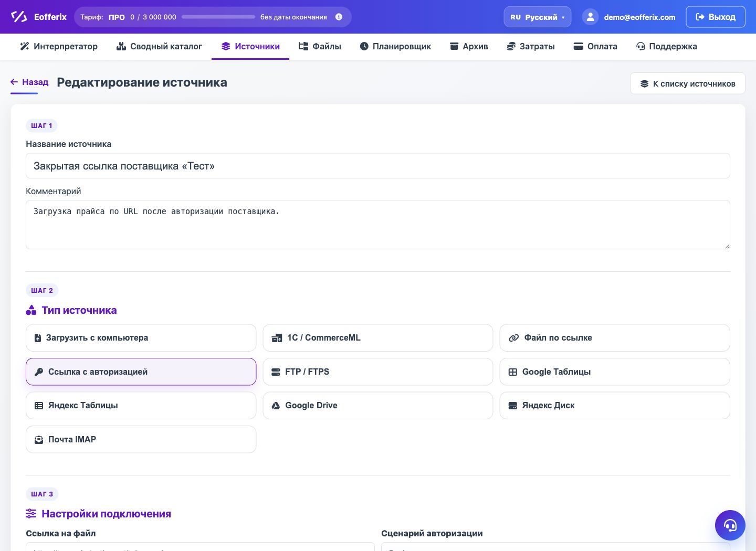Click the Редактирование источника heading
Screen dimensions: 756x551
click(x=142, y=82)
